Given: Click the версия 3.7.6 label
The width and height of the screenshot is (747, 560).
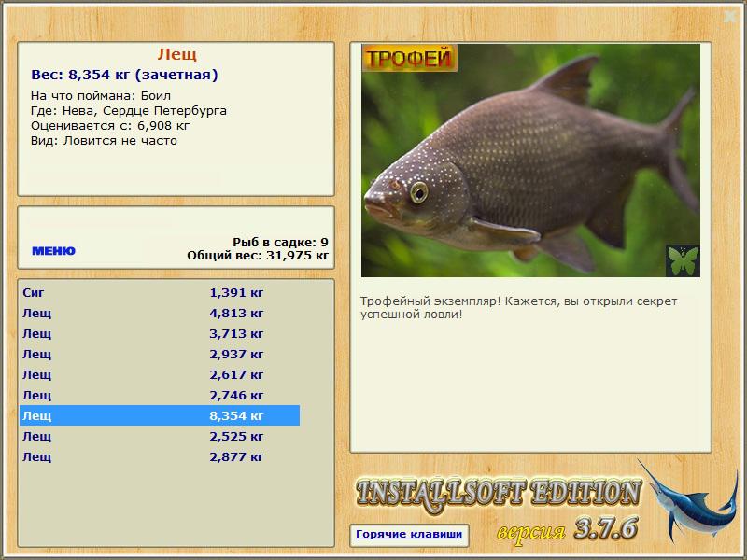Looking at the screenshot, I should tap(567, 529).
